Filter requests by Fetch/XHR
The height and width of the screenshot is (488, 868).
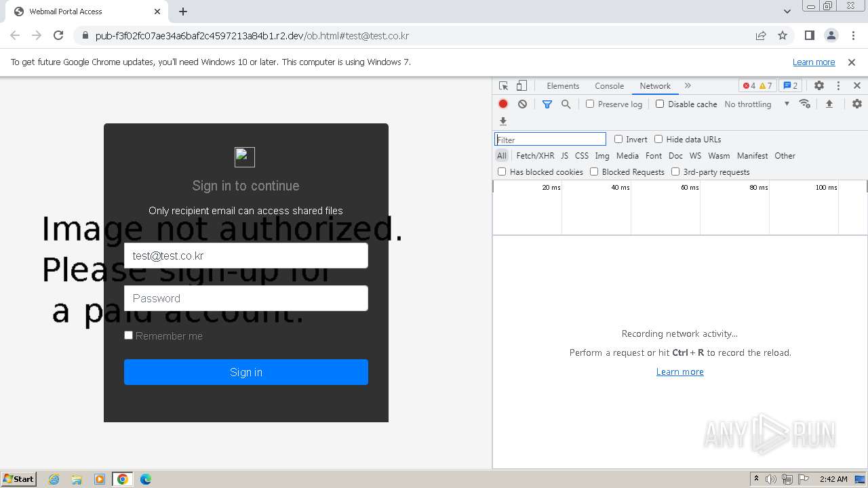point(535,156)
